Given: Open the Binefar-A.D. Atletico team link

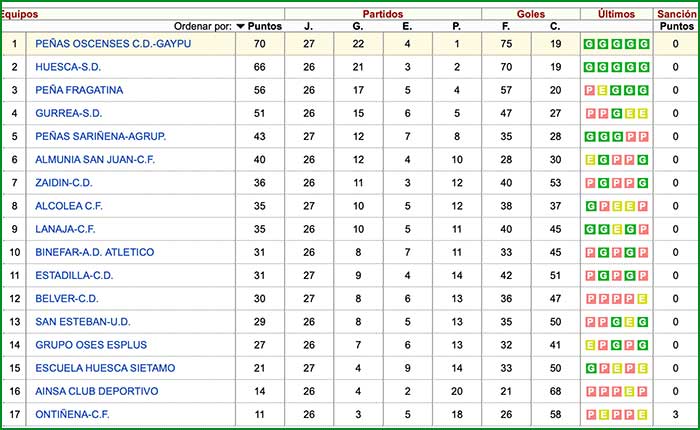Looking at the screenshot, I should (94, 252).
